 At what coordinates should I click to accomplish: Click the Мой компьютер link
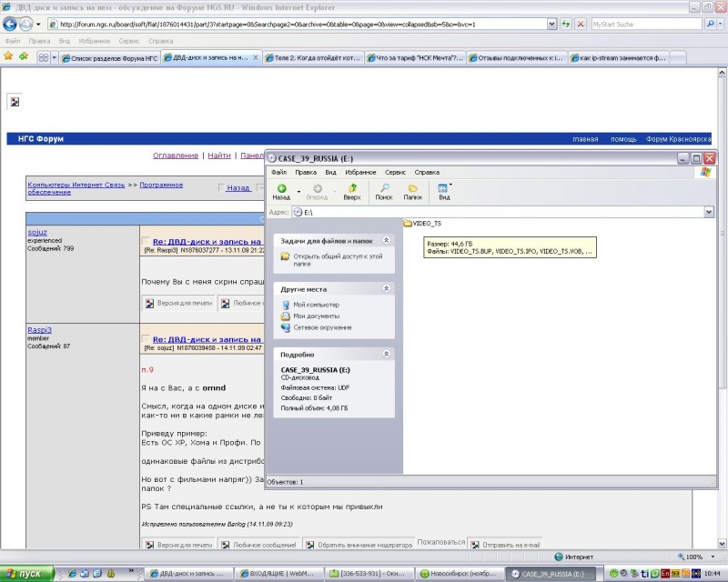(309, 305)
